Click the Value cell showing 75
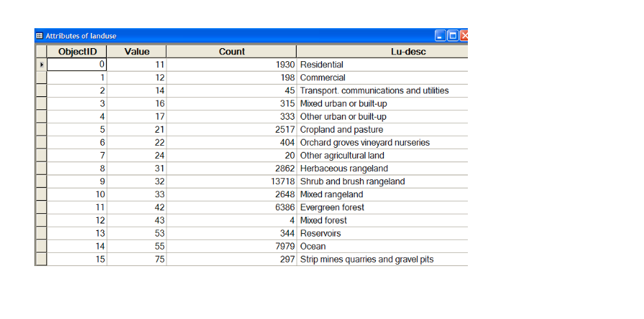The width and height of the screenshot is (644, 319). 137,259
